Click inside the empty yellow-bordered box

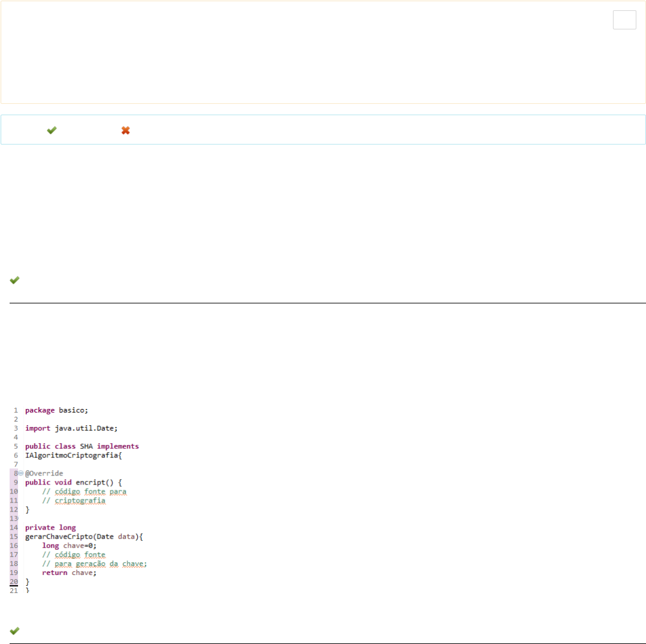[300, 54]
